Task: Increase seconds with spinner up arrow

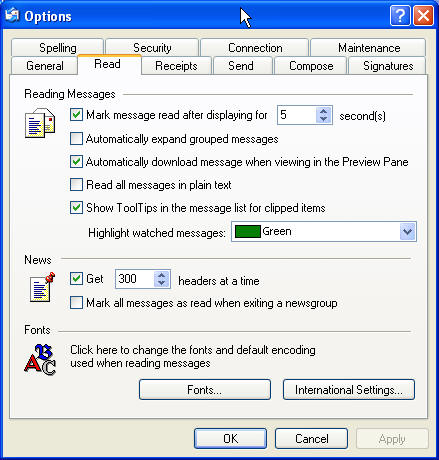Action: (x=323, y=111)
